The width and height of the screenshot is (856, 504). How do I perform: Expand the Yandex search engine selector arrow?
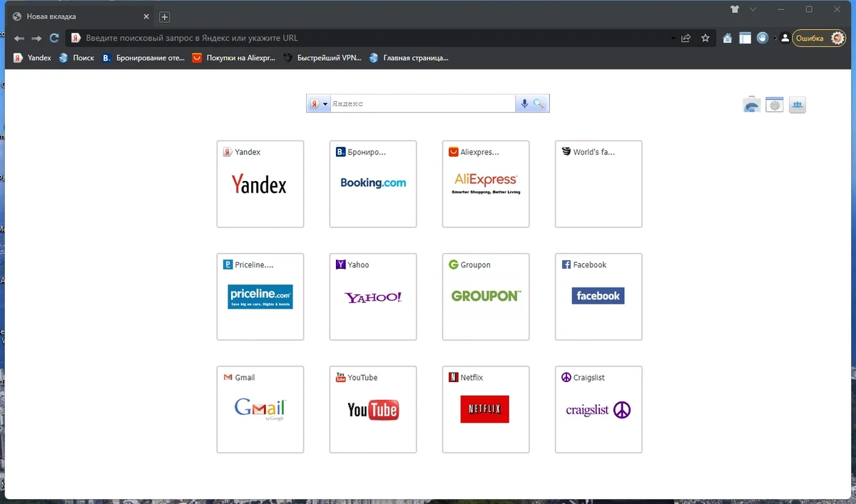pyautogui.click(x=326, y=104)
